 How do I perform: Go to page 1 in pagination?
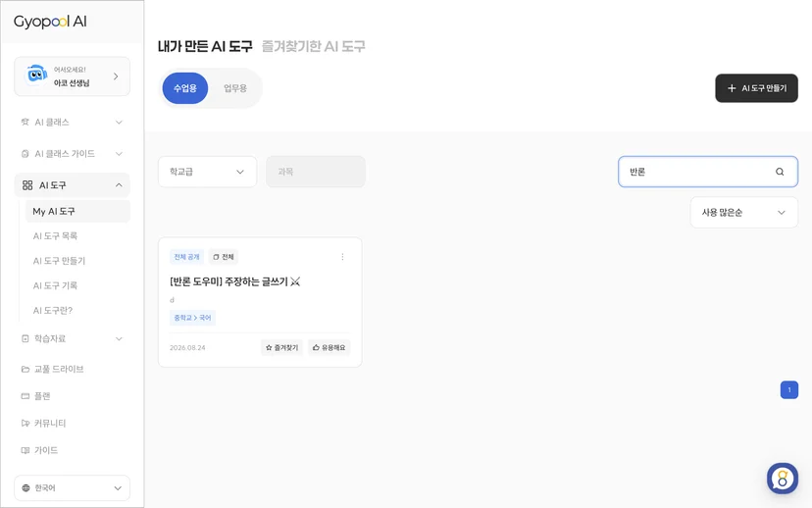pyautogui.click(x=789, y=390)
